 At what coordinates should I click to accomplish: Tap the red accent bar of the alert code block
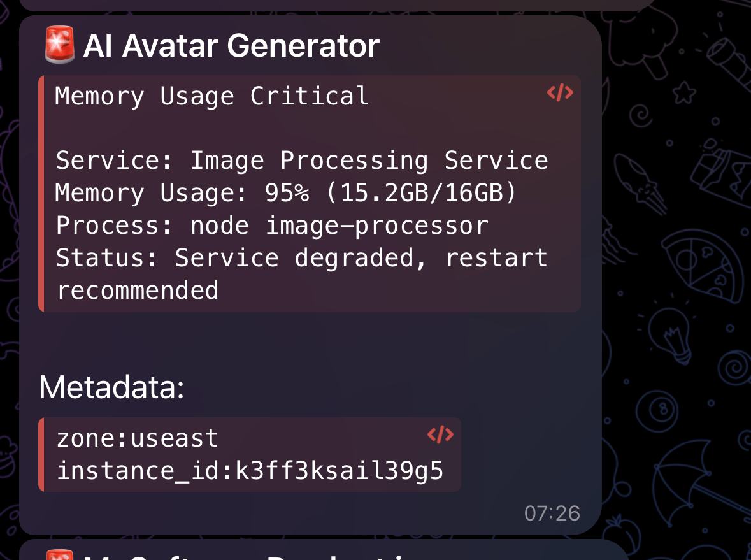[42, 191]
